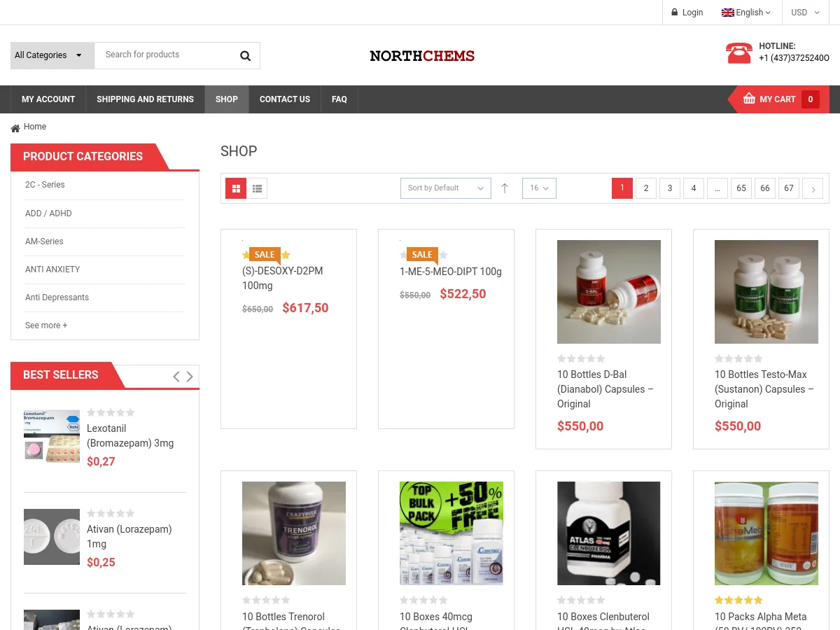Click the search magnifier icon
The image size is (840, 630).
[x=245, y=55]
